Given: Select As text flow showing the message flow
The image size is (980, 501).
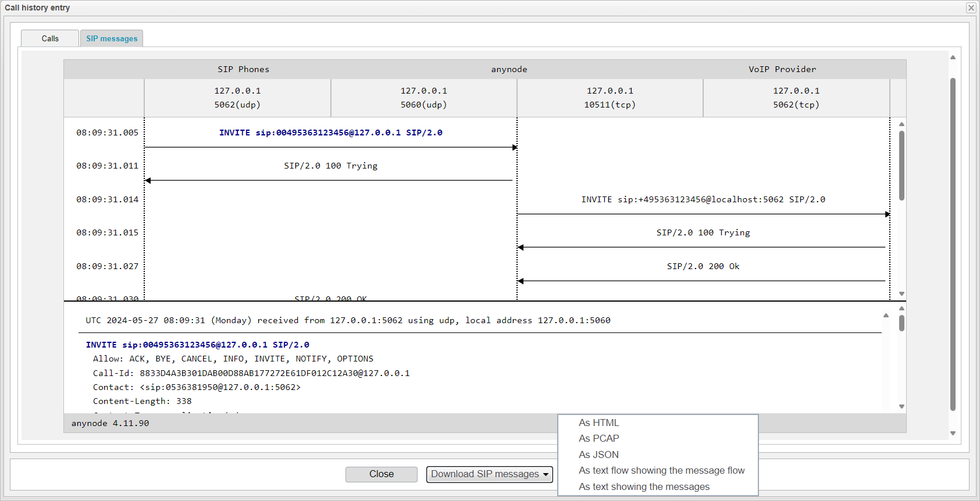Looking at the screenshot, I should click(661, 470).
